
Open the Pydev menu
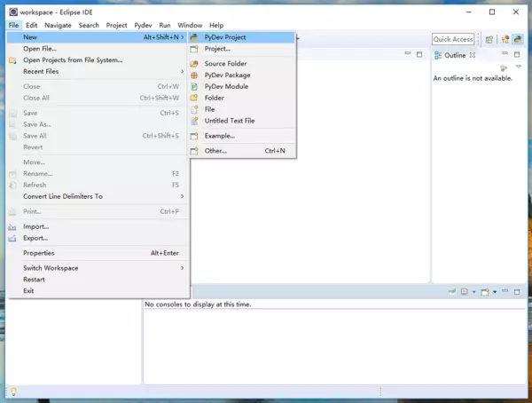pyautogui.click(x=143, y=25)
